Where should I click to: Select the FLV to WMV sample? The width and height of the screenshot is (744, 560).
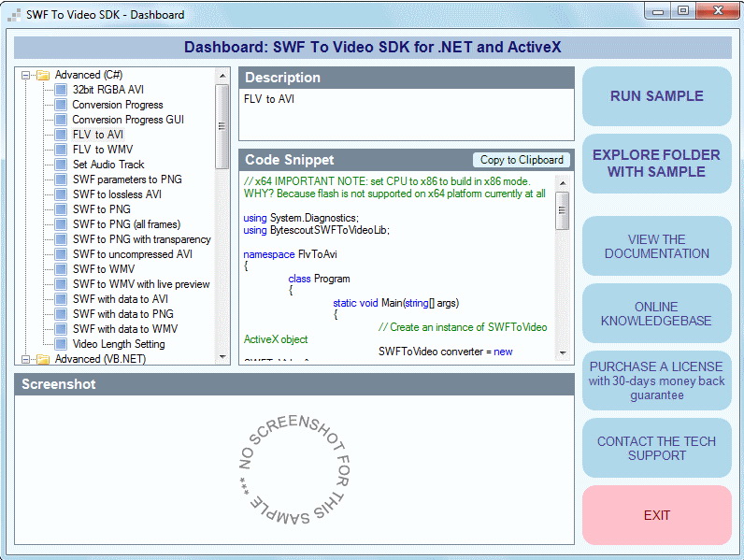click(x=102, y=150)
